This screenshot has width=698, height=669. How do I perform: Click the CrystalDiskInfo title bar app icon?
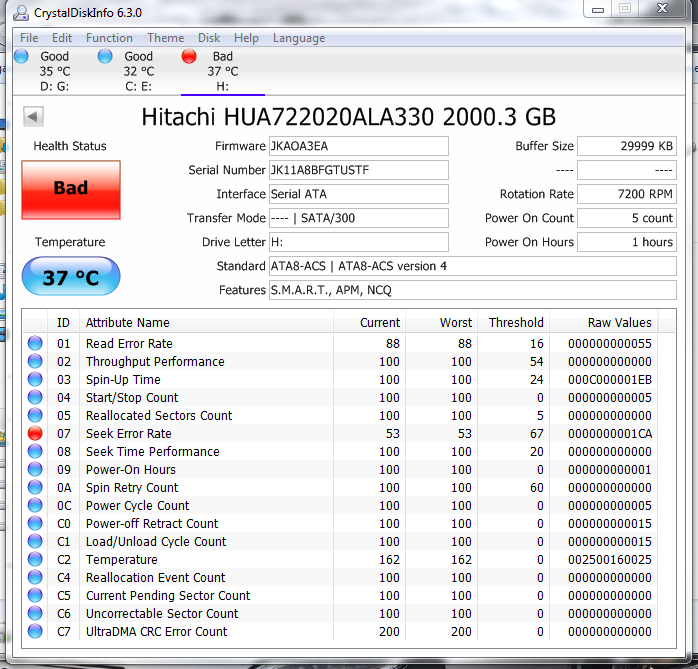[x=20, y=13]
